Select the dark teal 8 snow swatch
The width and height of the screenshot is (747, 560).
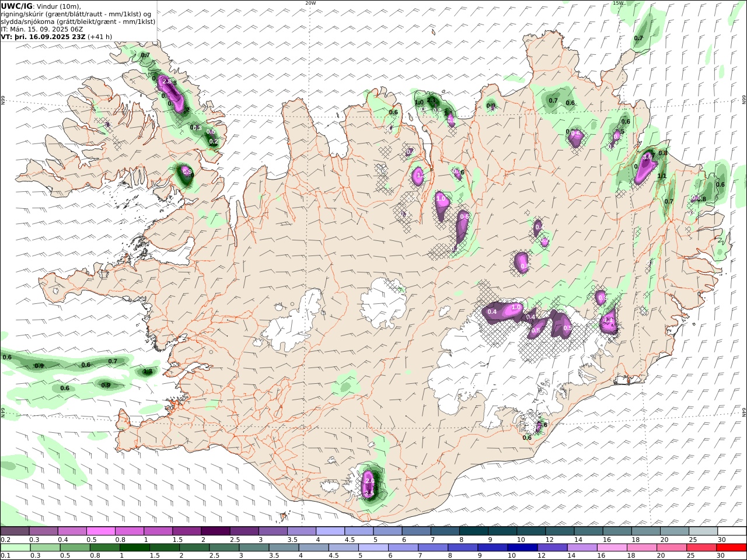473,531
